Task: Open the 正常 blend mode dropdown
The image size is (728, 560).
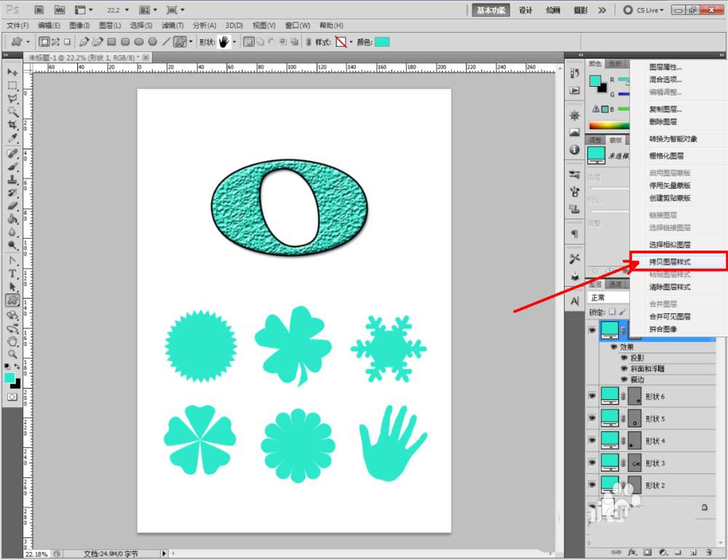Action: (x=609, y=297)
